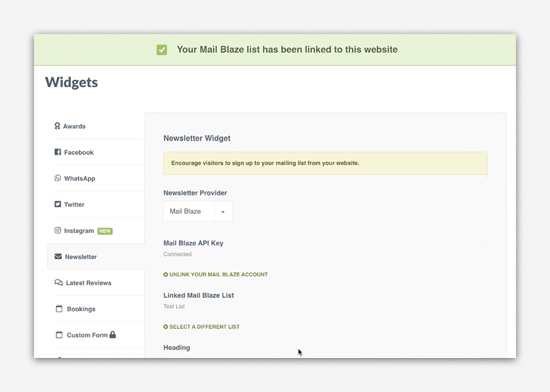Unlink your Mail Blaze account
The height and width of the screenshot is (392, 550).
pos(218,275)
